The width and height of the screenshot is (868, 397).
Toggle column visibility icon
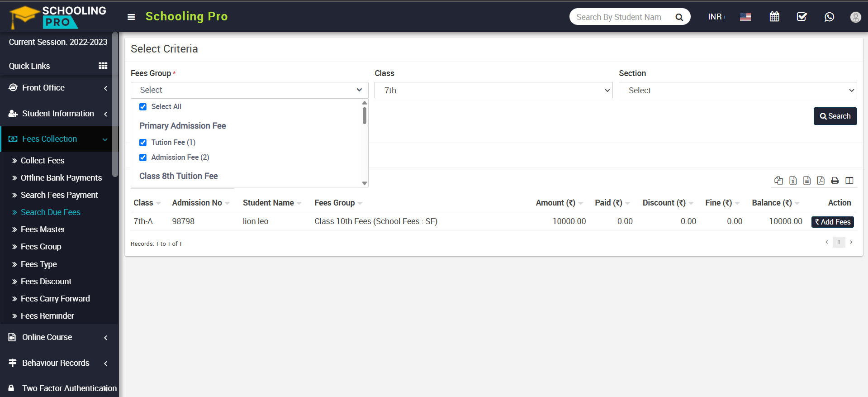849,181
